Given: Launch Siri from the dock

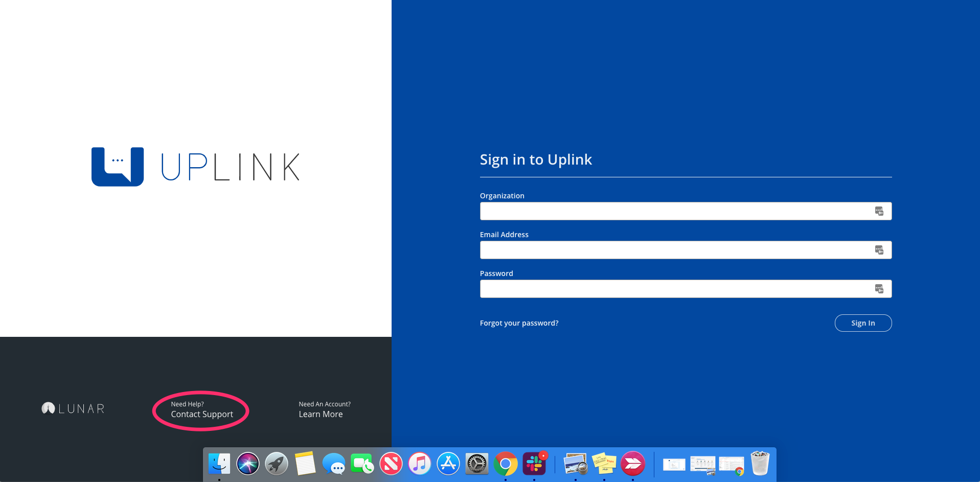Looking at the screenshot, I should click(x=248, y=464).
